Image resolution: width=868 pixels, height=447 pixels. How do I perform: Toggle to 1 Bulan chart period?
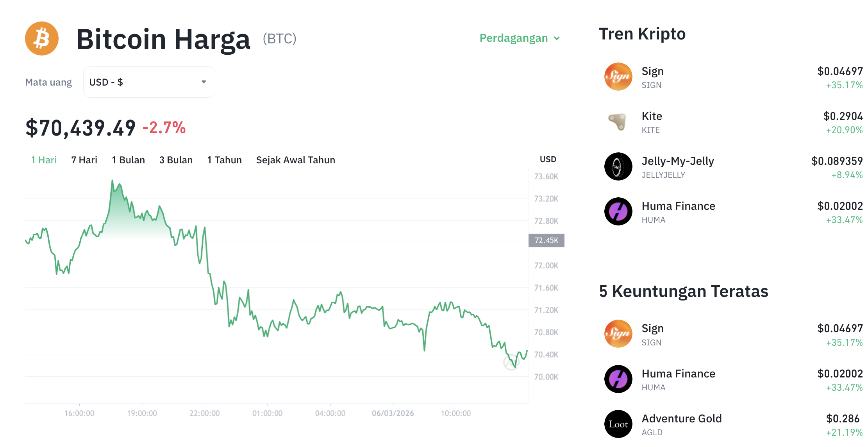click(128, 159)
